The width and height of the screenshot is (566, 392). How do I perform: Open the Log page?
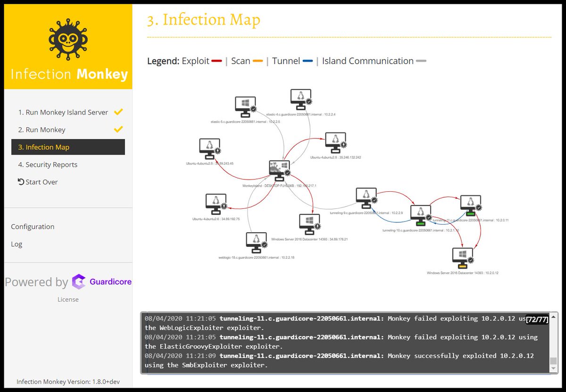[17, 244]
